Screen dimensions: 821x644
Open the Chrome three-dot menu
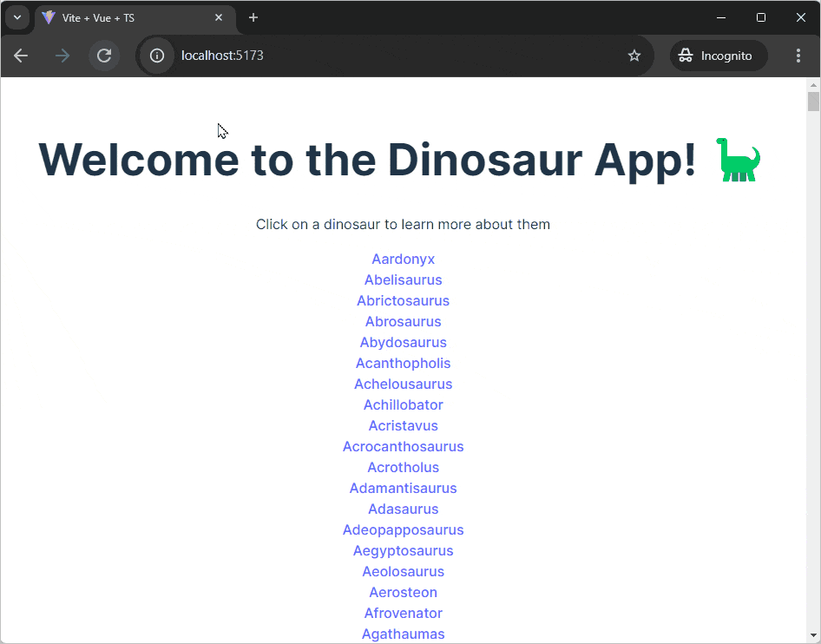coord(798,55)
